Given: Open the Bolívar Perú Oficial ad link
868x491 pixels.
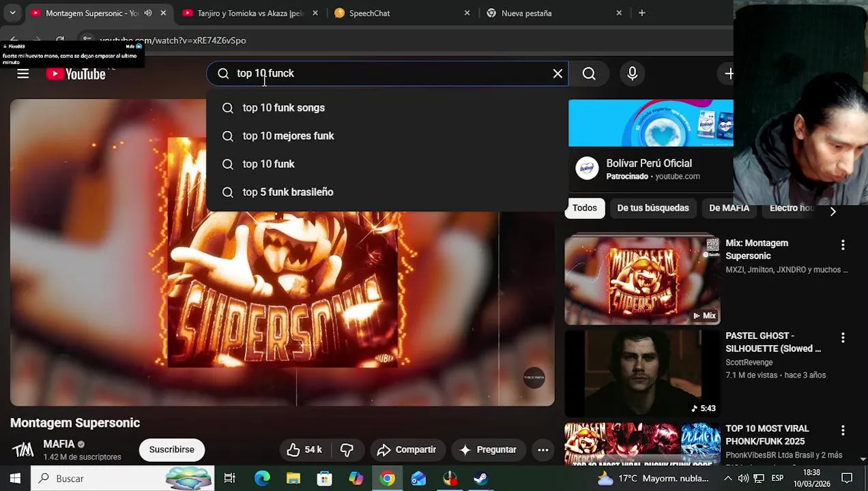Looking at the screenshot, I should [649, 163].
